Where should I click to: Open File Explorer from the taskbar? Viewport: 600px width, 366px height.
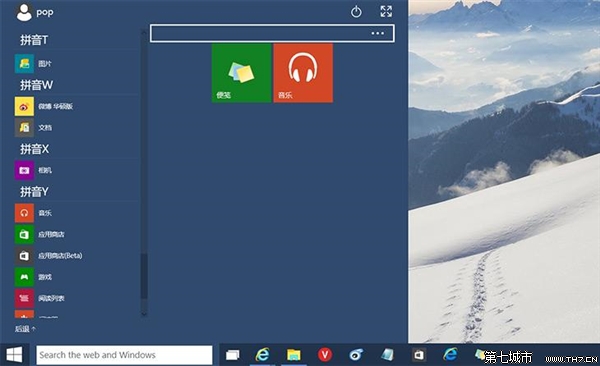click(294, 355)
